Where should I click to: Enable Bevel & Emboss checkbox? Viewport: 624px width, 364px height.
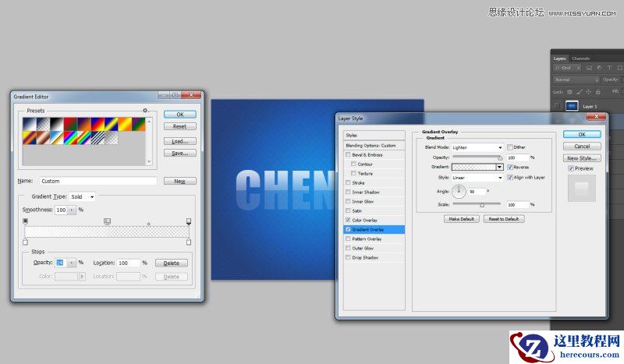pos(348,155)
